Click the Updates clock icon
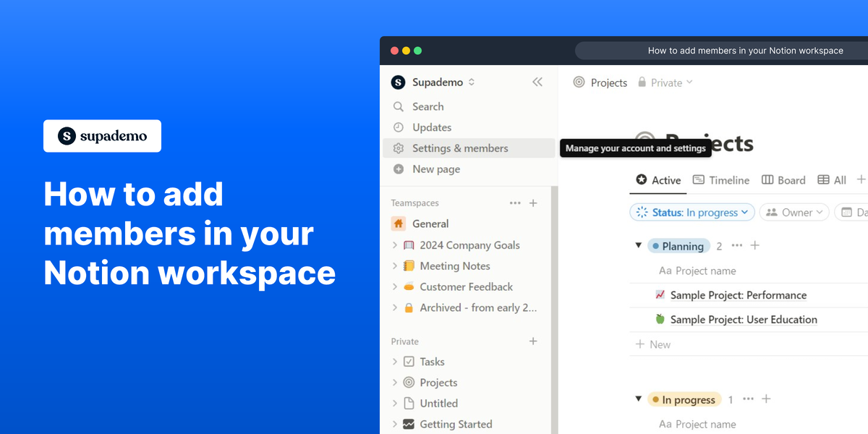 [x=399, y=127]
